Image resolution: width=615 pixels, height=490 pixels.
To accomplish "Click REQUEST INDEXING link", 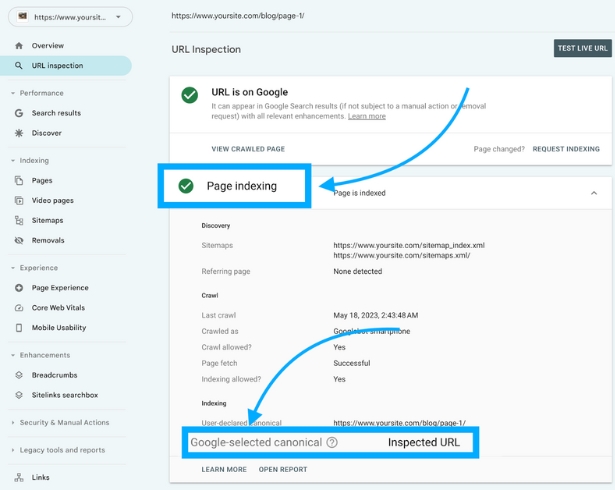I will pos(566,149).
